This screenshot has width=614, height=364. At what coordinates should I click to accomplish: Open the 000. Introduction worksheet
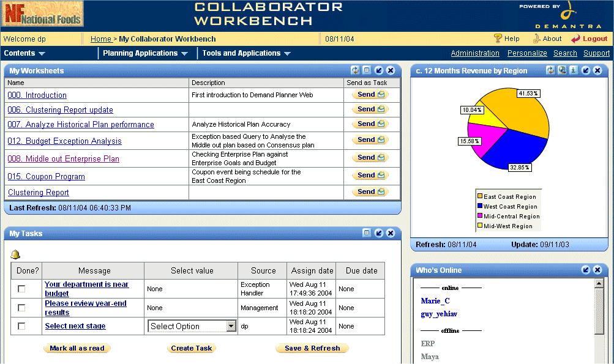tap(37, 95)
